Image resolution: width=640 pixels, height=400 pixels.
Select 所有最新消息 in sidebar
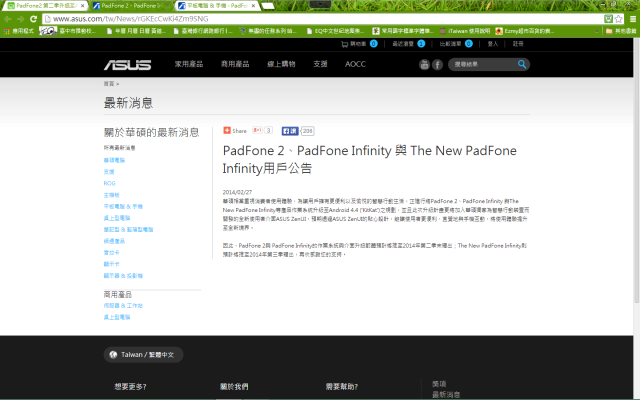click(119, 148)
